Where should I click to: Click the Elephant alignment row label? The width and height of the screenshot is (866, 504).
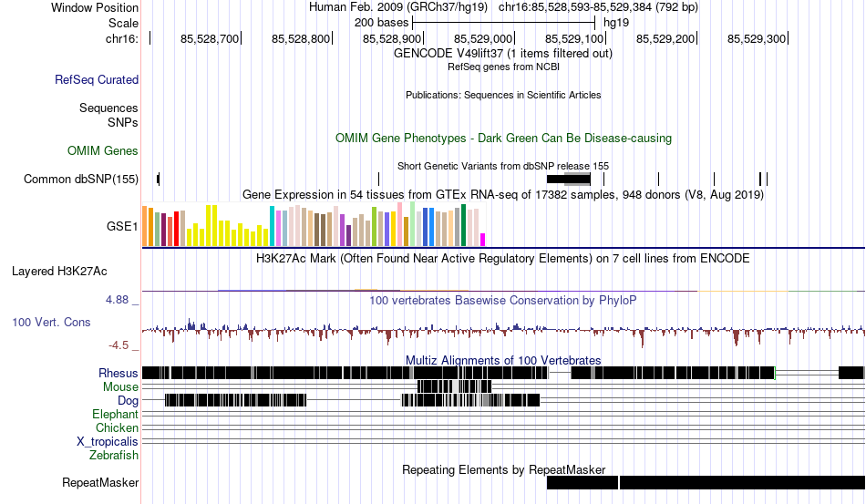point(115,414)
